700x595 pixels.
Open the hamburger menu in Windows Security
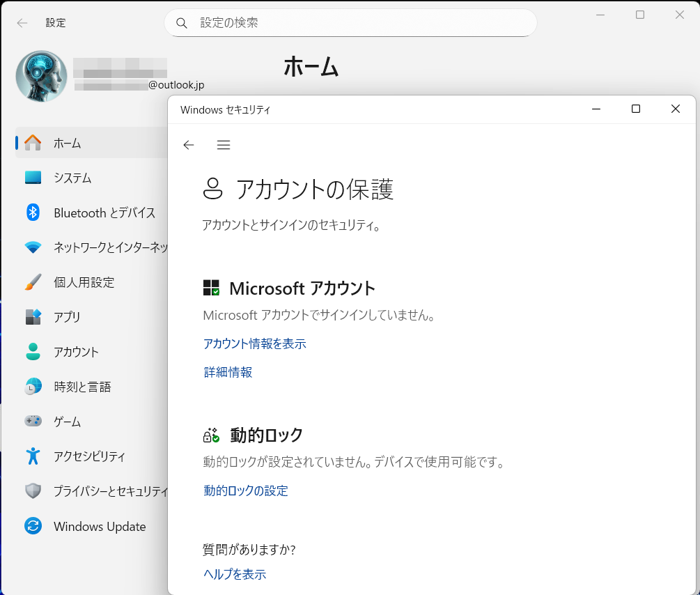[x=223, y=145]
